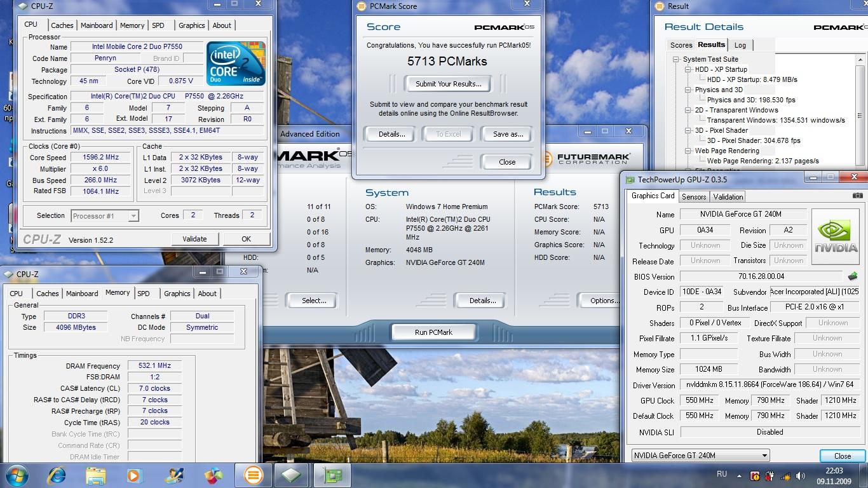The width and height of the screenshot is (868, 488).
Task: Collapse the HDD - XP Startup node
Action: 688,69
